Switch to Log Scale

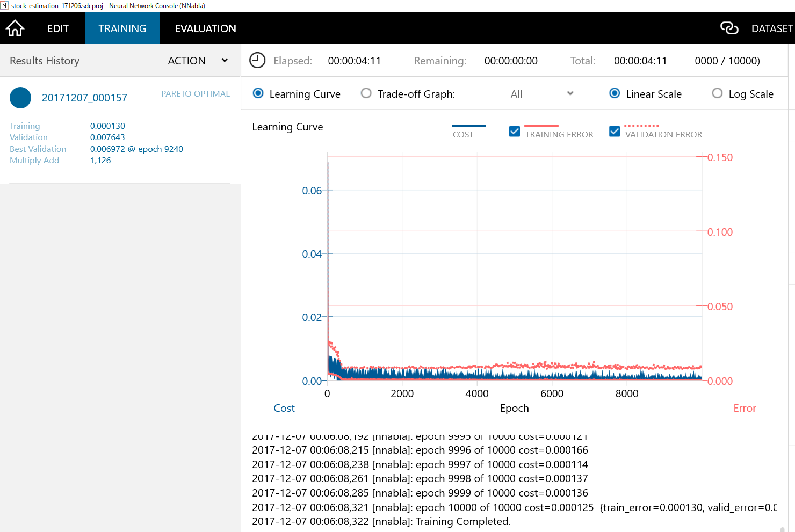717,93
